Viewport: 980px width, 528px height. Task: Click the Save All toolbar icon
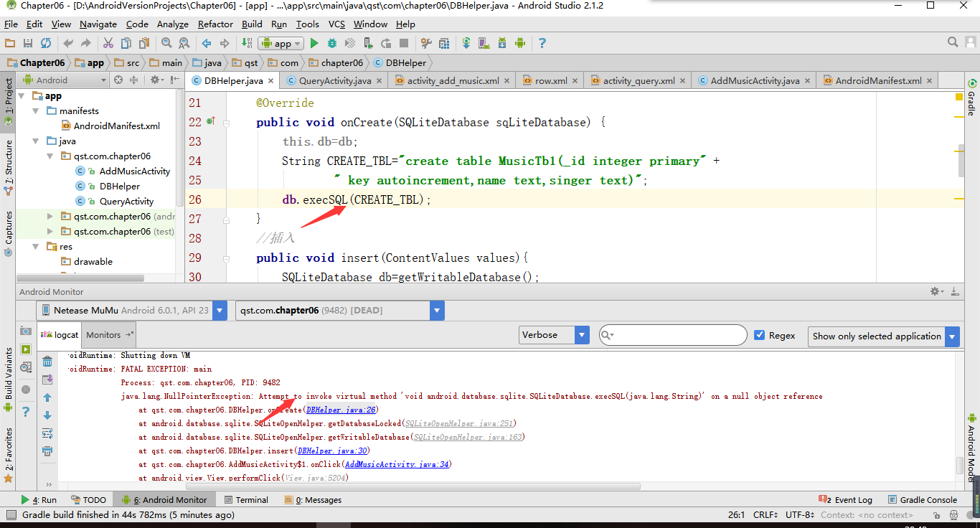(x=28, y=43)
